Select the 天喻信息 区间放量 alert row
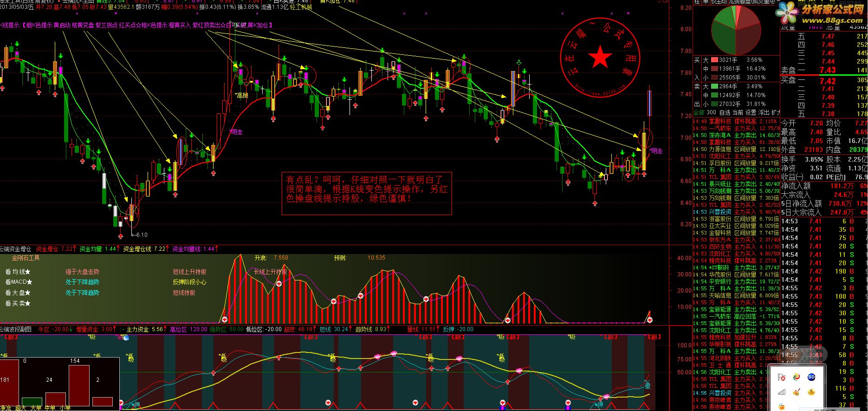This screenshot has height=411, width=868. point(737,295)
